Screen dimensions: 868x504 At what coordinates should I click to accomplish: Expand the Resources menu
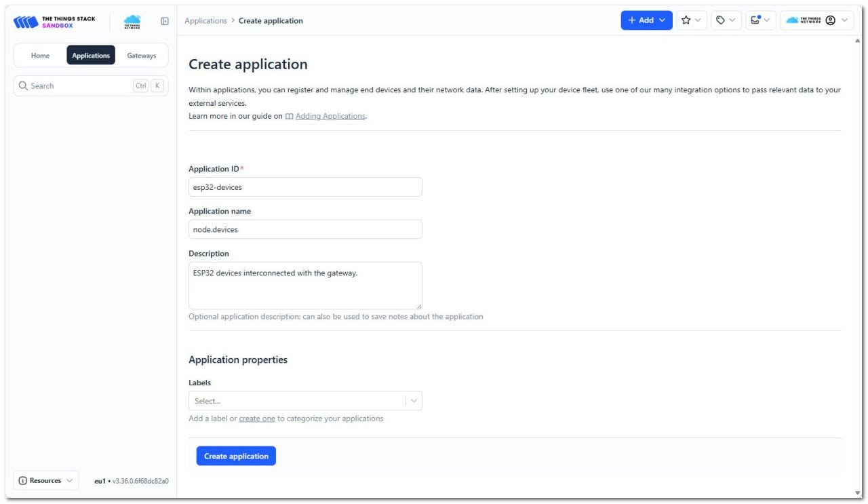click(x=46, y=480)
